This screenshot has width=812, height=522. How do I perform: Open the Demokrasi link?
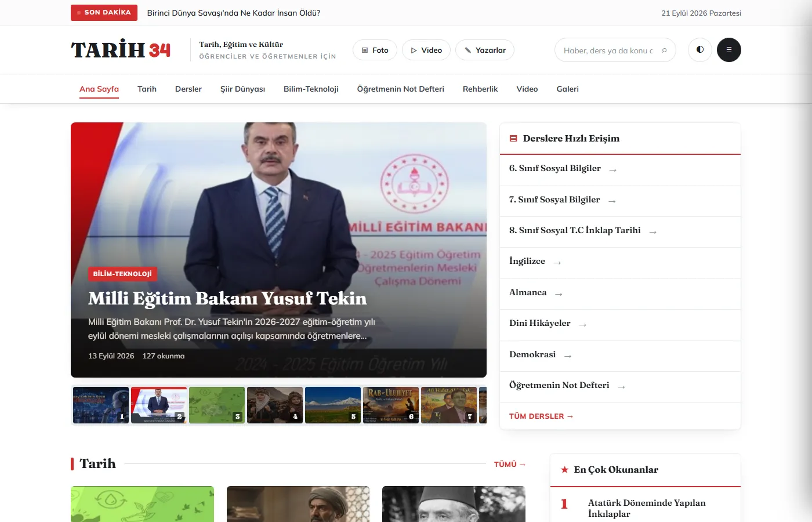click(x=620, y=355)
